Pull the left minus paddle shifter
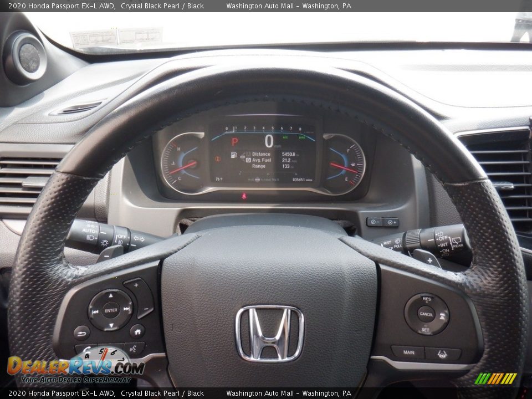This screenshot has width=532, height=399. click(x=110, y=254)
